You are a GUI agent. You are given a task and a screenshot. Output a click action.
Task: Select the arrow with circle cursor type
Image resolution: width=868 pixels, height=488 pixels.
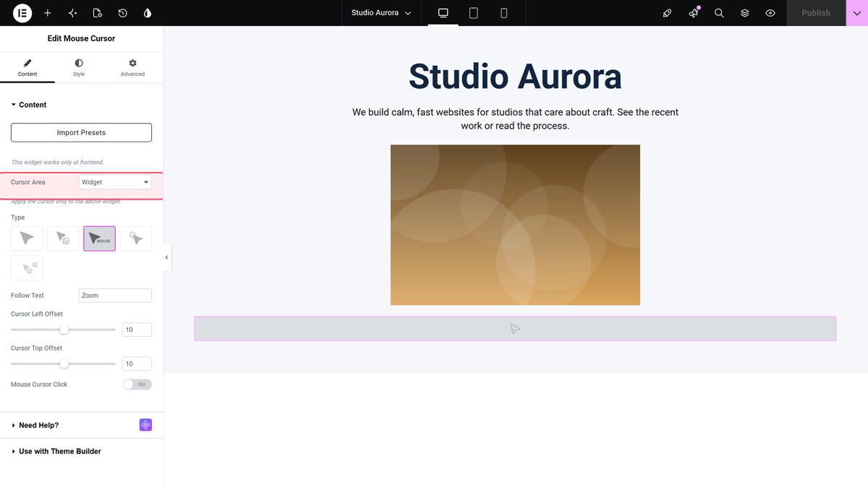pos(136,239)
